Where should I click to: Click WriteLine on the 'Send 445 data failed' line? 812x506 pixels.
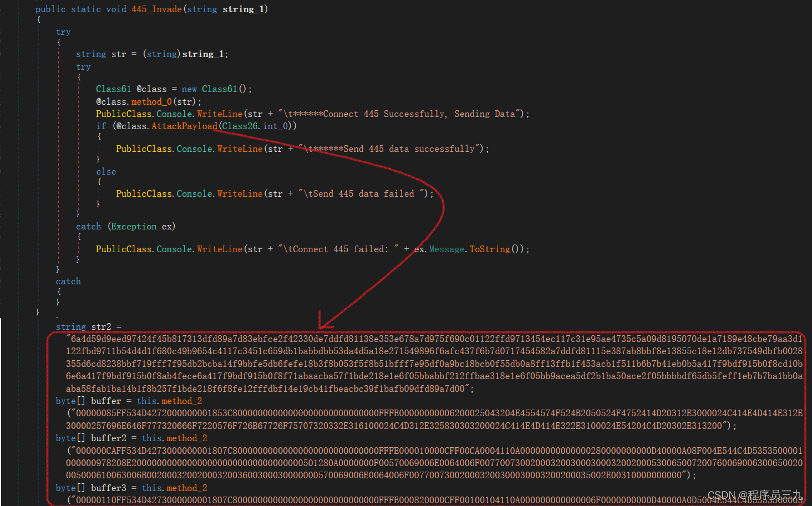coord(240,194)
